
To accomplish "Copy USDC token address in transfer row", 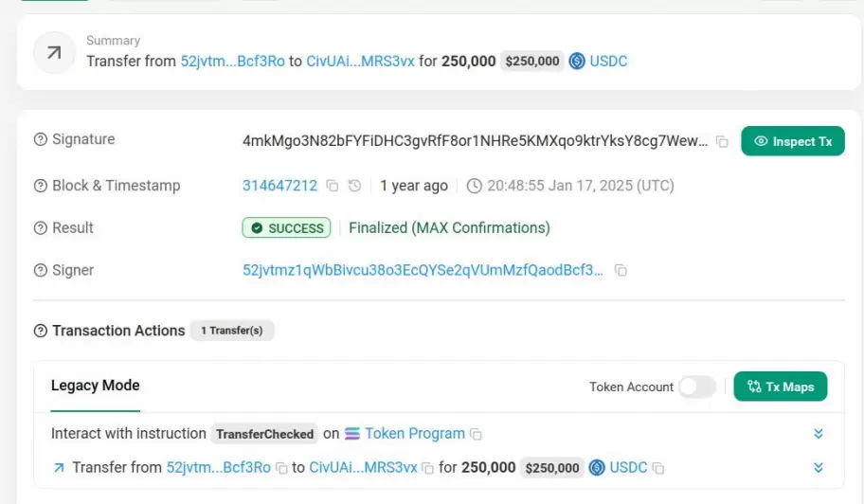I will pyautogui.click(x=657, y=468).
